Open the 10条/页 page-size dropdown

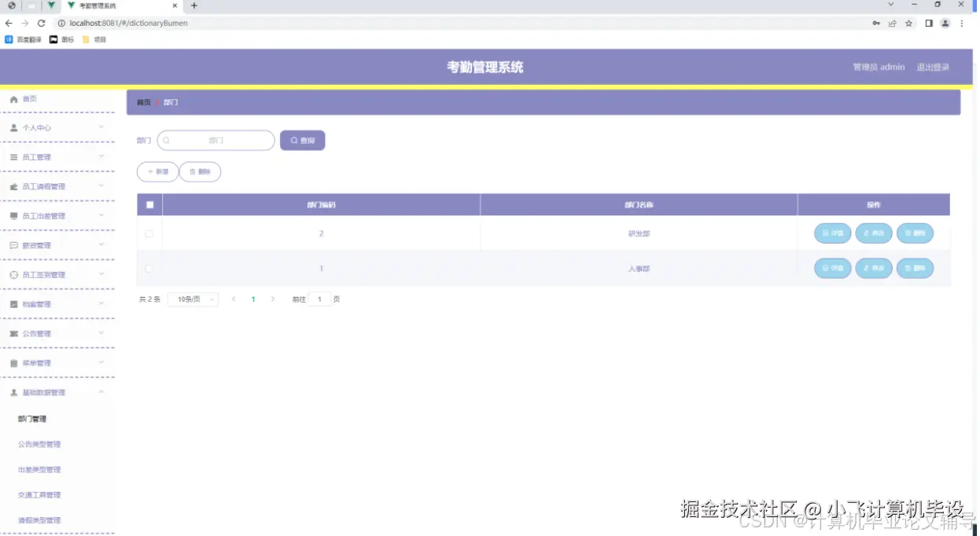point(192,299)
